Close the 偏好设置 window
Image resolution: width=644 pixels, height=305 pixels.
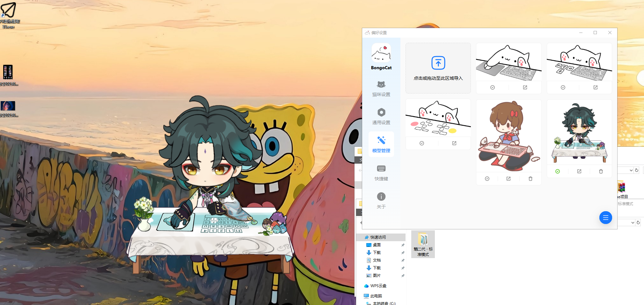click(x=610, y=33)
